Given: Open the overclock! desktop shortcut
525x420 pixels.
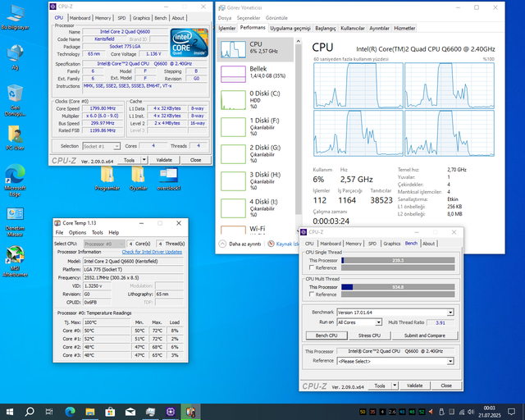Looking at the screenshot, I should pyautogui.click(x=169, y=179).
